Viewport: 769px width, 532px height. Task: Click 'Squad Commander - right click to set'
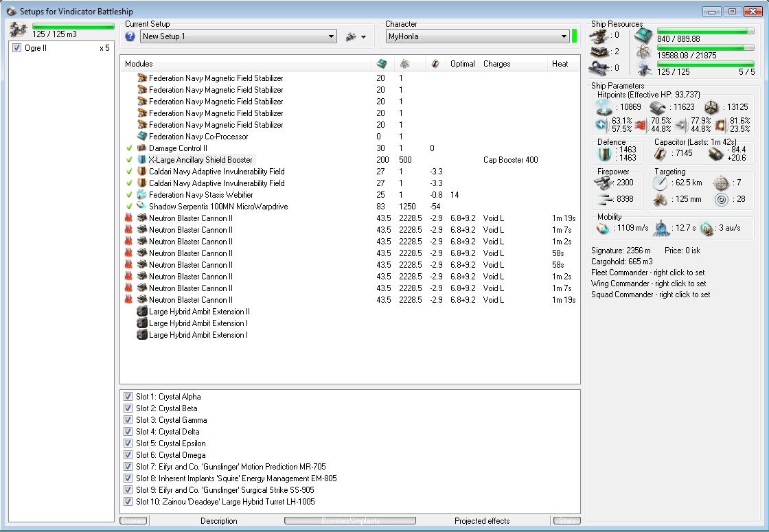click(x=650, y=294)
